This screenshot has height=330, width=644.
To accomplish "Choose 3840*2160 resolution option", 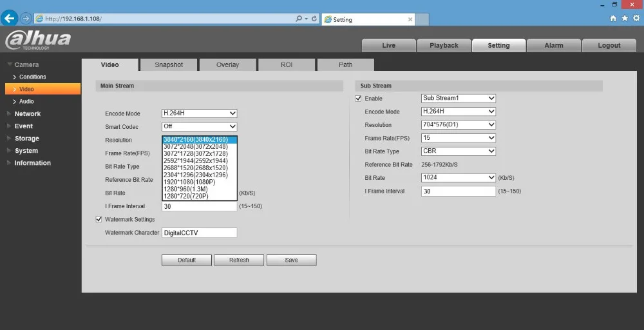I will (x=200, y=140).
